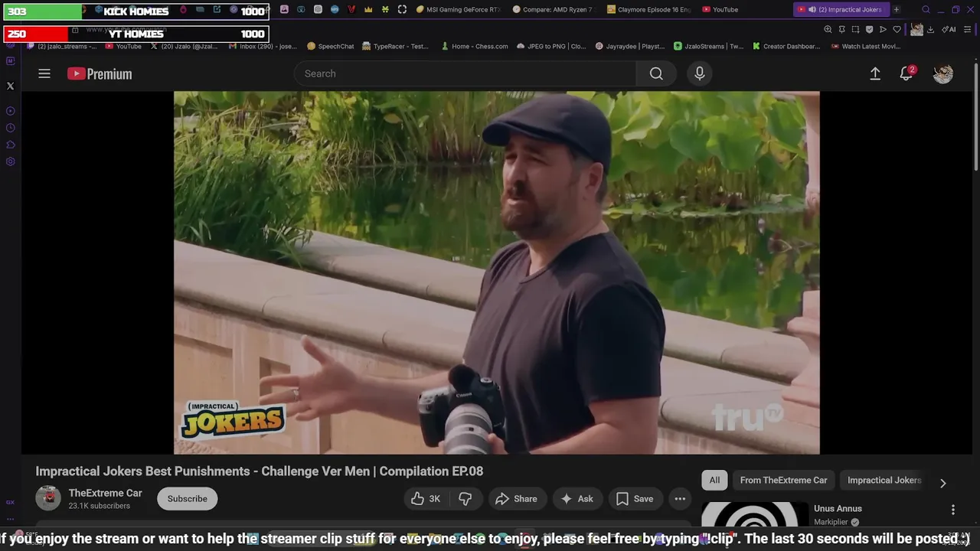Viewport: 980px width, 551px height.
Task: Open Opera GX history clock sidebar icon
Action: click(10, 128)
